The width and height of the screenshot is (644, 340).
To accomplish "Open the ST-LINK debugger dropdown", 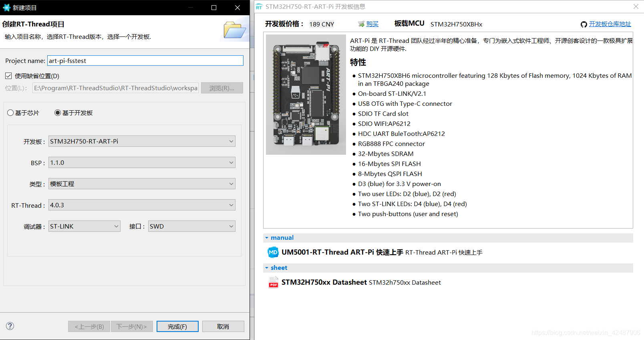I will [85, 226].
